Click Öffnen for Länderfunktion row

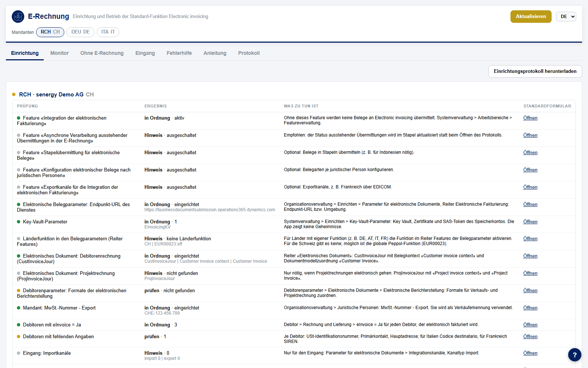530,239
